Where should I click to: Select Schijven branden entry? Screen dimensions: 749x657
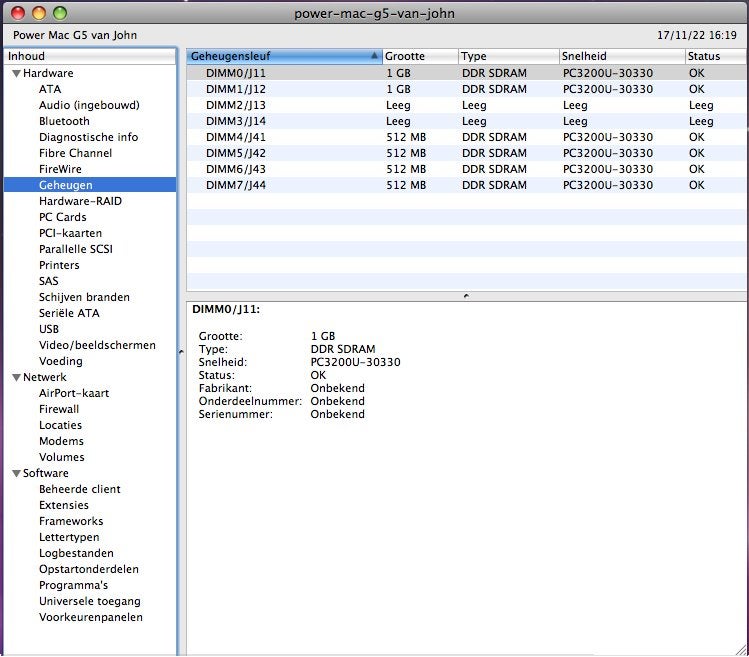pyautogui.click(x=84, y=297)
